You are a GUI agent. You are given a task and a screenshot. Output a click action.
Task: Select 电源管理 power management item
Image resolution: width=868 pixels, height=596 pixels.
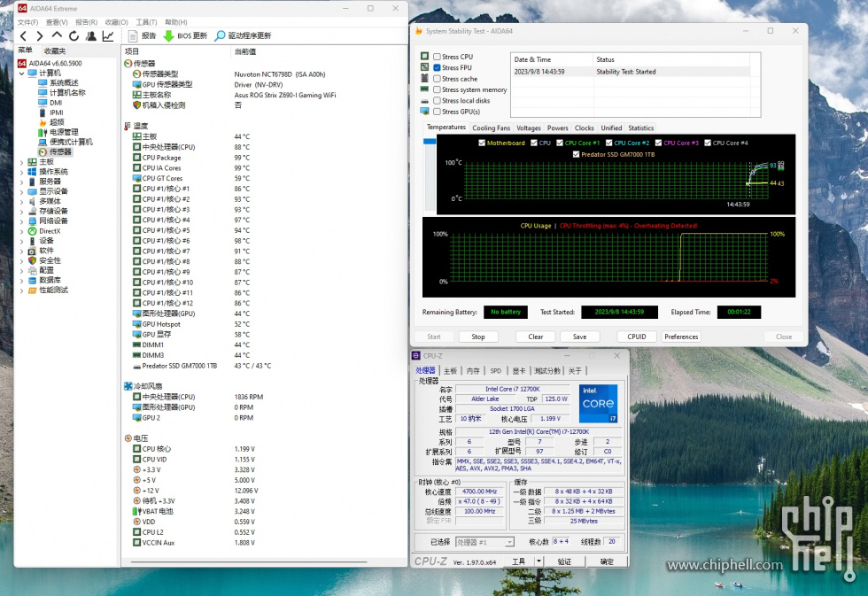click(x=64, y=132)
